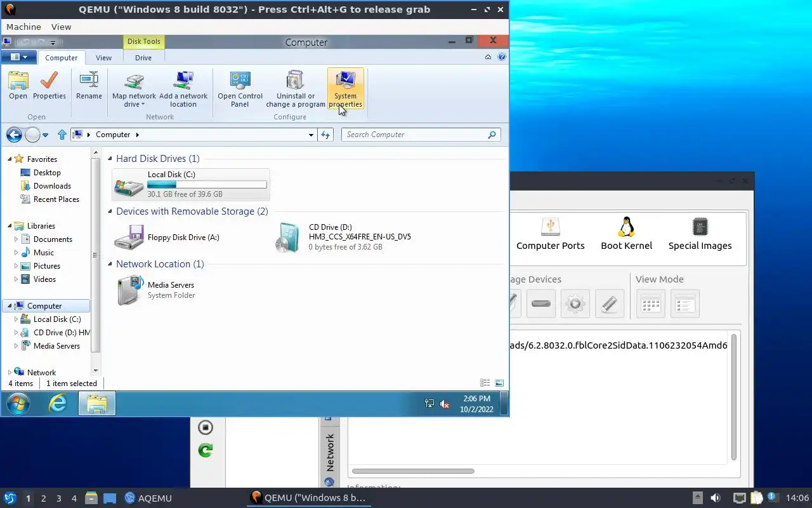812x508 pixels.
Task: Click the Map network drive icon
Action: point(134,81)
